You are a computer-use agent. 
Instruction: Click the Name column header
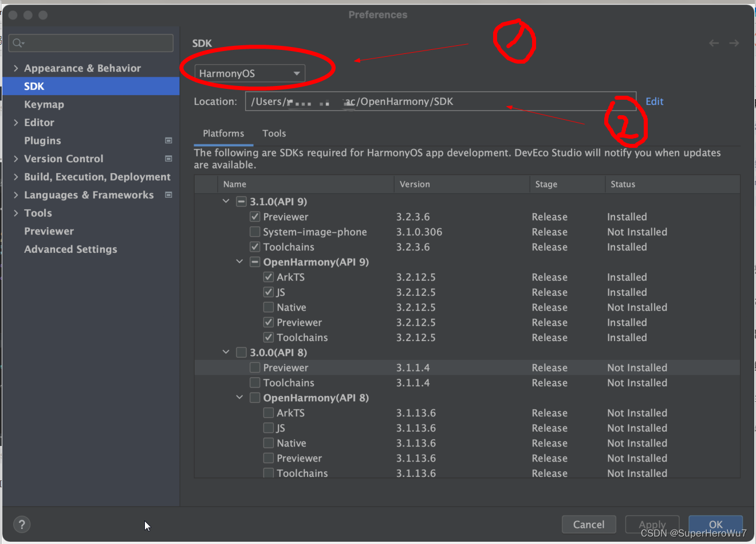(306, 184)
